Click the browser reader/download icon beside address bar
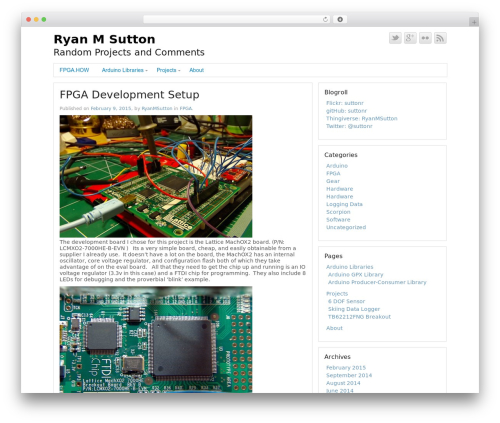 (340, 19)
